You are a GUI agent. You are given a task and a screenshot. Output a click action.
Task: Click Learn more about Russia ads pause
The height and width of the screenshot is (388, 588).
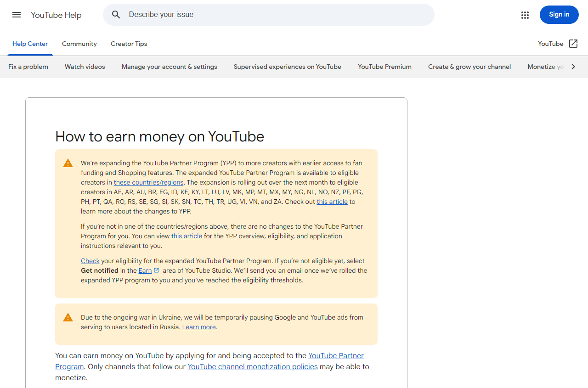pos(199,327)
